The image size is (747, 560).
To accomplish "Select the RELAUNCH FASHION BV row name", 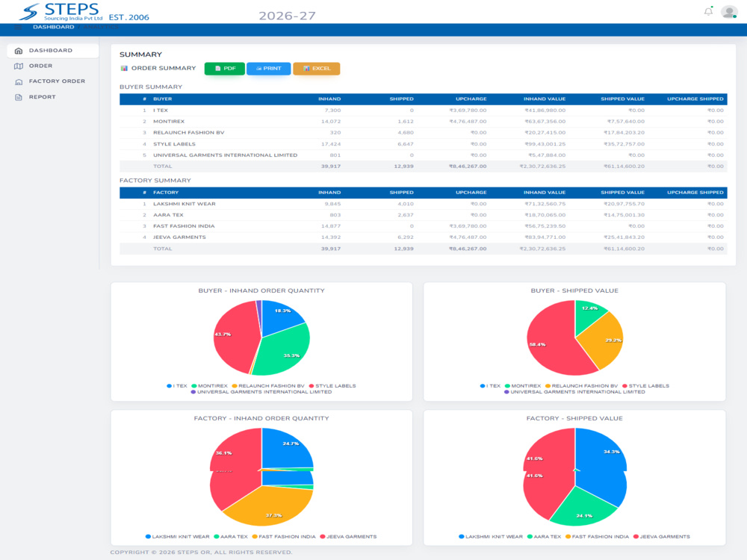I will (x=189, y=133).
